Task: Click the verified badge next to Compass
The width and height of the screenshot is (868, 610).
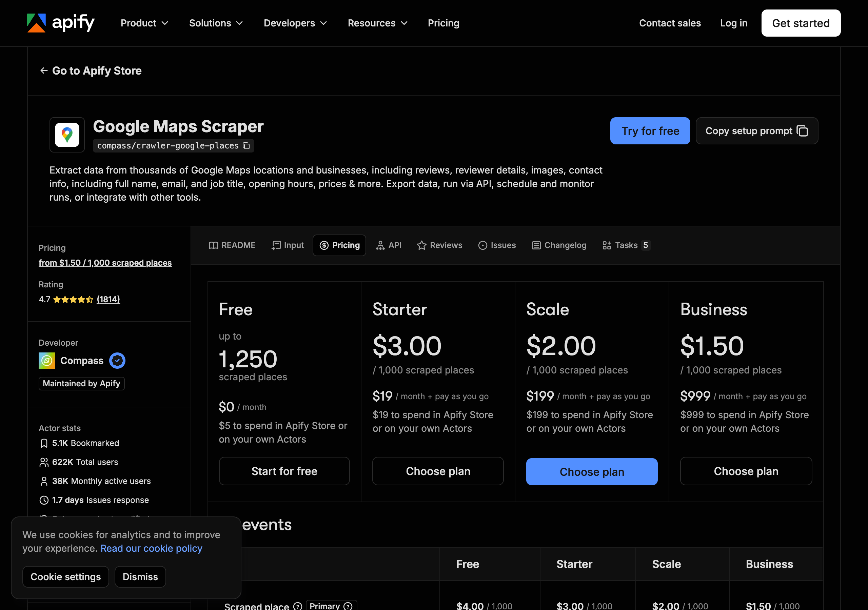Action: click(x=117, y=361)
